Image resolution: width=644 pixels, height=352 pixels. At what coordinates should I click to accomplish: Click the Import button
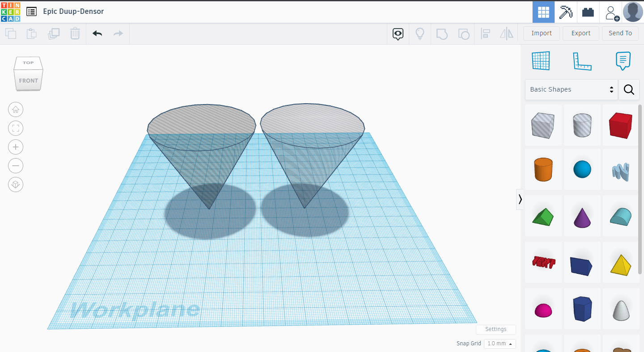542,33
